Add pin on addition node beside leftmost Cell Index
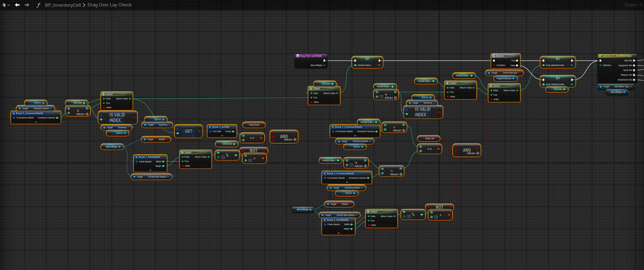The width and height of the screenshot is (644, 270). [87, 114]
